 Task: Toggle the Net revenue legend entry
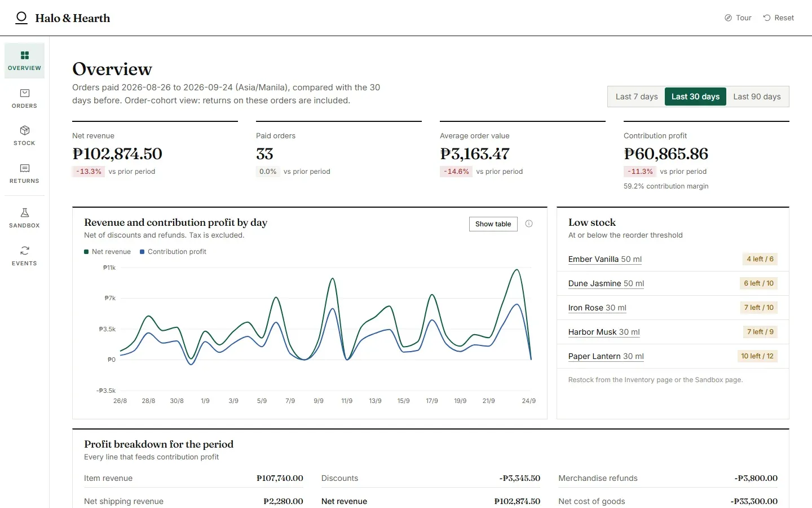(x=107, y=252)
